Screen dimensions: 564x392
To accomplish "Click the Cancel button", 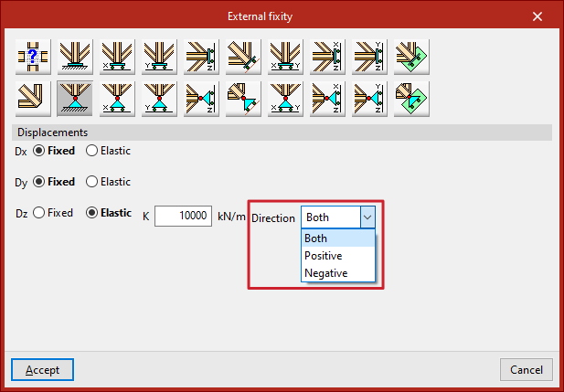I will click(x=527, y=370).
